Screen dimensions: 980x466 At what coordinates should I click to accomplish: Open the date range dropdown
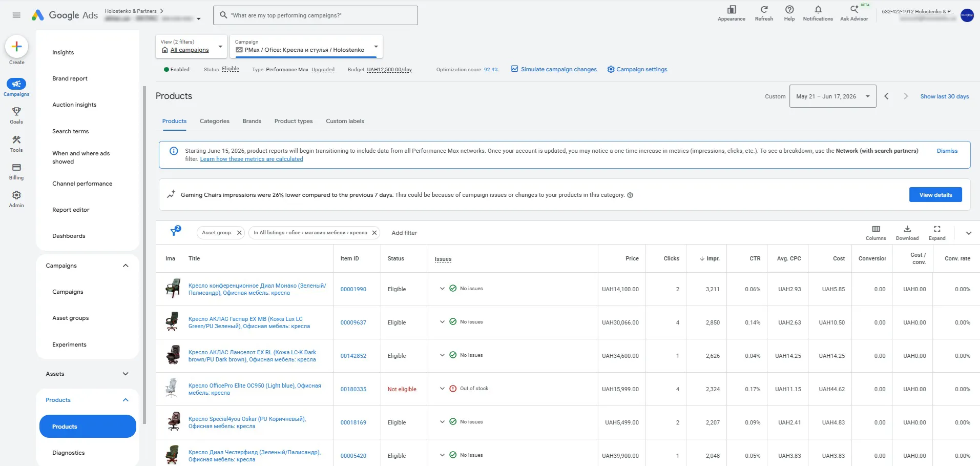(x=833, y=96)
